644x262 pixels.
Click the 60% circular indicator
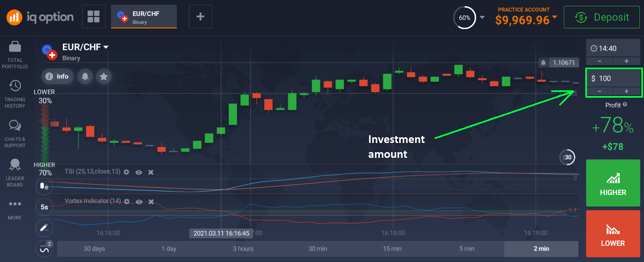click(x=464, y=18)
